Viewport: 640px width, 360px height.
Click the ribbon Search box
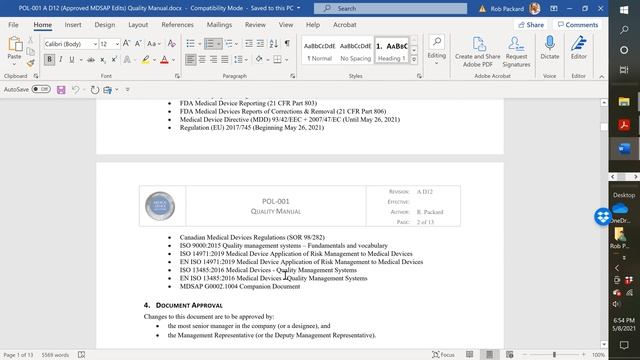[391, 8]
